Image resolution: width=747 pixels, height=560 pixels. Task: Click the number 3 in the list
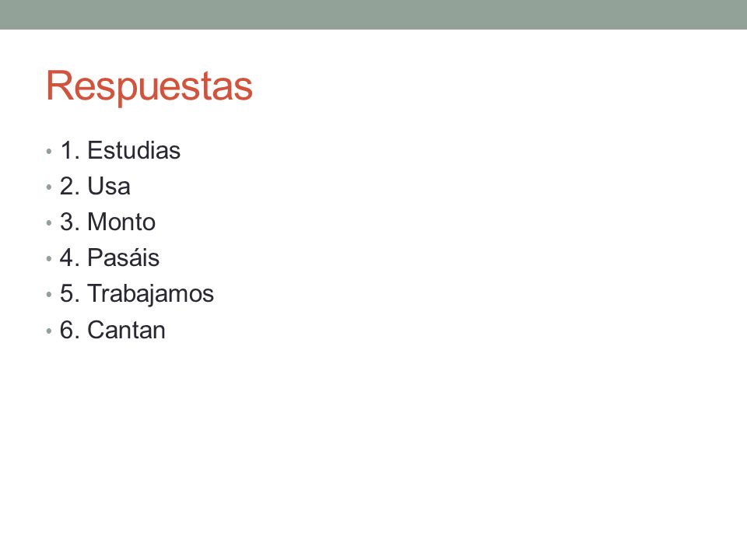67,222
